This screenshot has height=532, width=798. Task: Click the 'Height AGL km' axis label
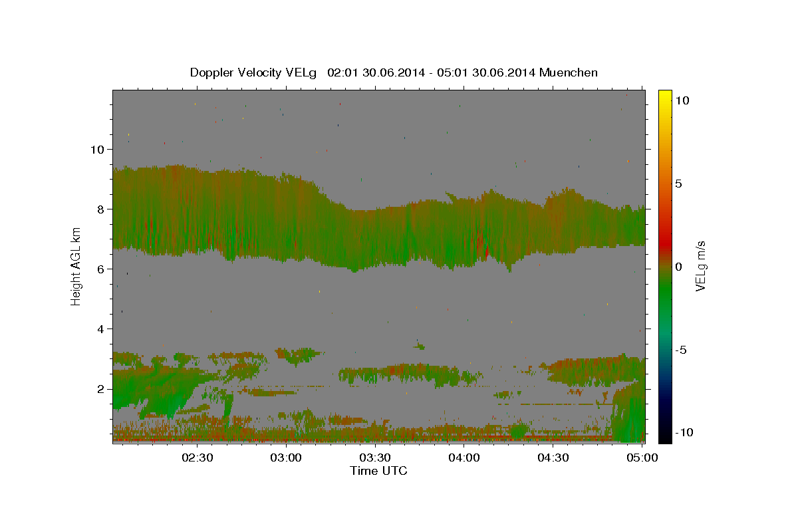(76, 267)
